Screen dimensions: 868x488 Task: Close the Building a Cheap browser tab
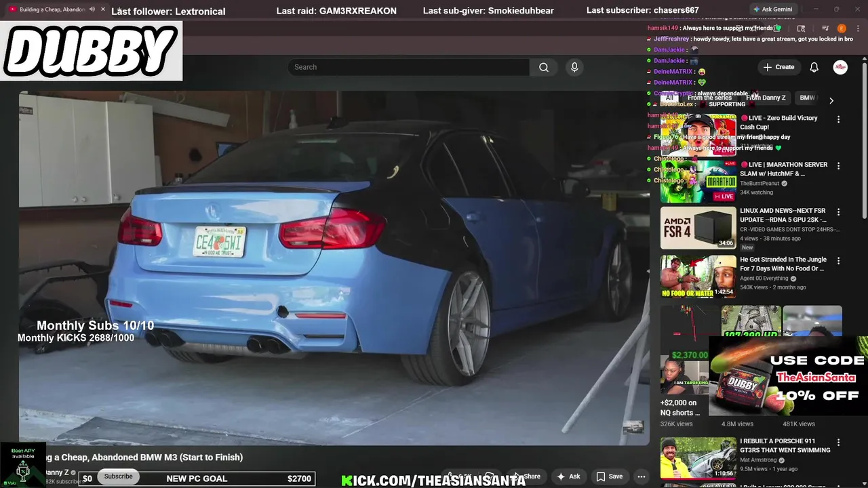(x=103, y=9)
